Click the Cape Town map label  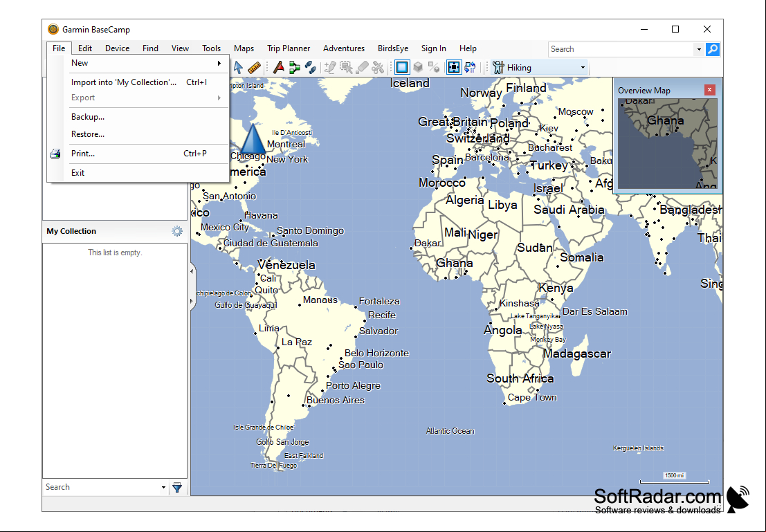click(532, 398)
